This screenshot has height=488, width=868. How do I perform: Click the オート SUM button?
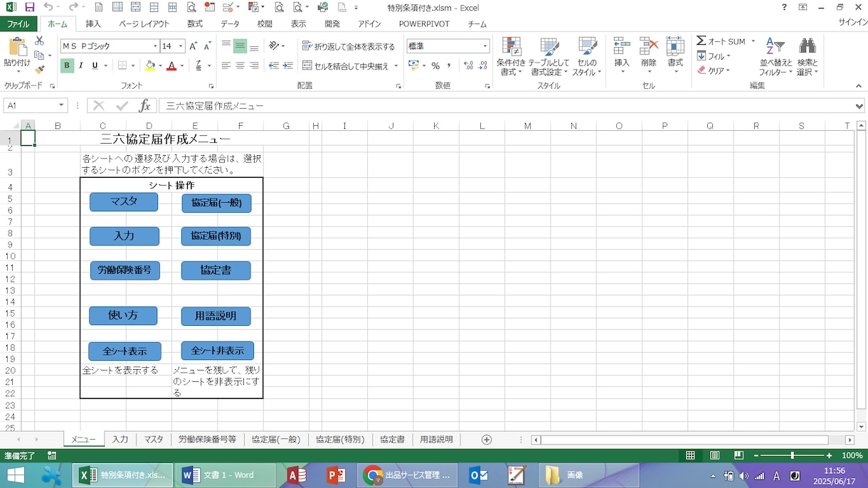pos(721,41)
